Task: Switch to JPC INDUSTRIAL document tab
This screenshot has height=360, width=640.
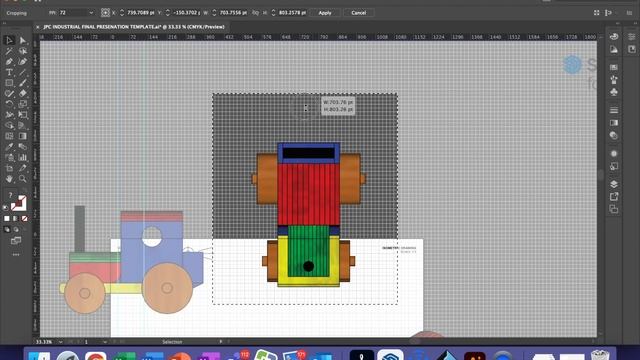Action: tap(134, 27)
